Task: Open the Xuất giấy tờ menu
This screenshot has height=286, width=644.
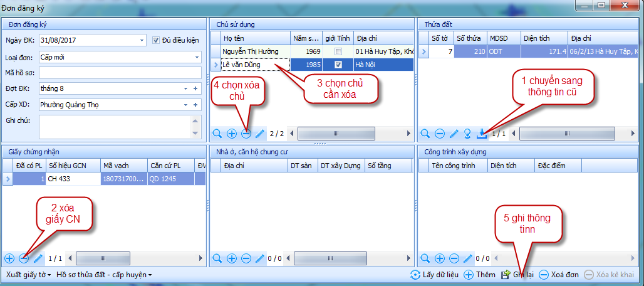Action: 28,275
